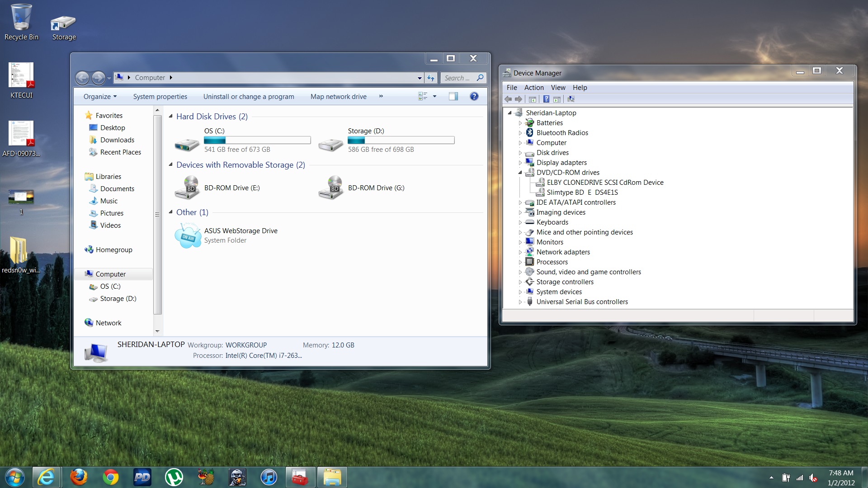Open BD-ROM Drive (E:) icon
Viewport: 868px width, 488px height.
[x=187, y=188]
